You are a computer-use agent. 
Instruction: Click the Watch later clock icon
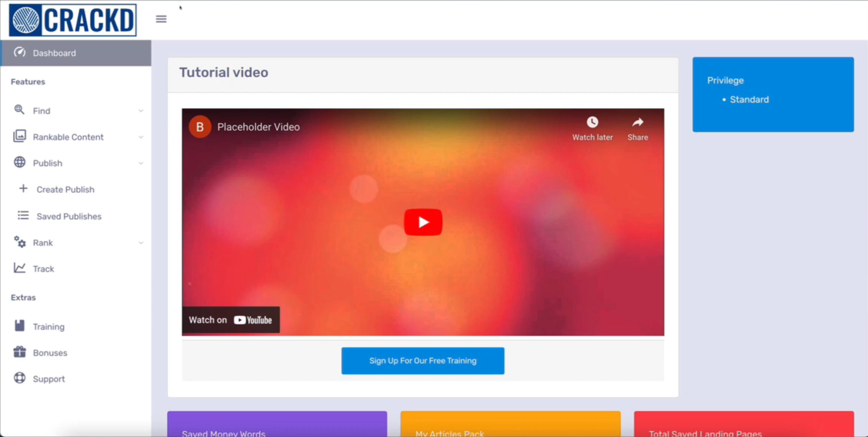point(592,122)
